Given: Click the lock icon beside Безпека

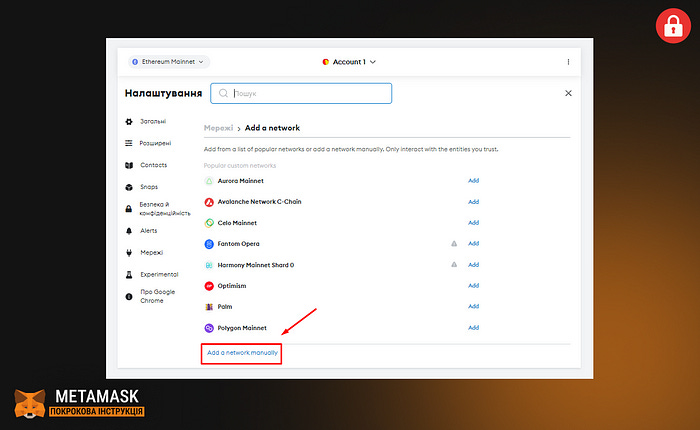Looking at the screenshot, I should [x=129, y=209].
